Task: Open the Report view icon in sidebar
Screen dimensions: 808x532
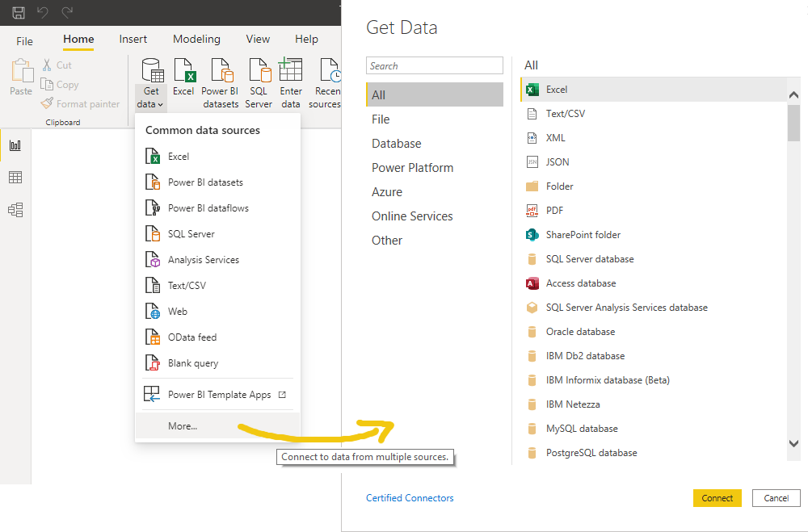Action: coord(15,145)
